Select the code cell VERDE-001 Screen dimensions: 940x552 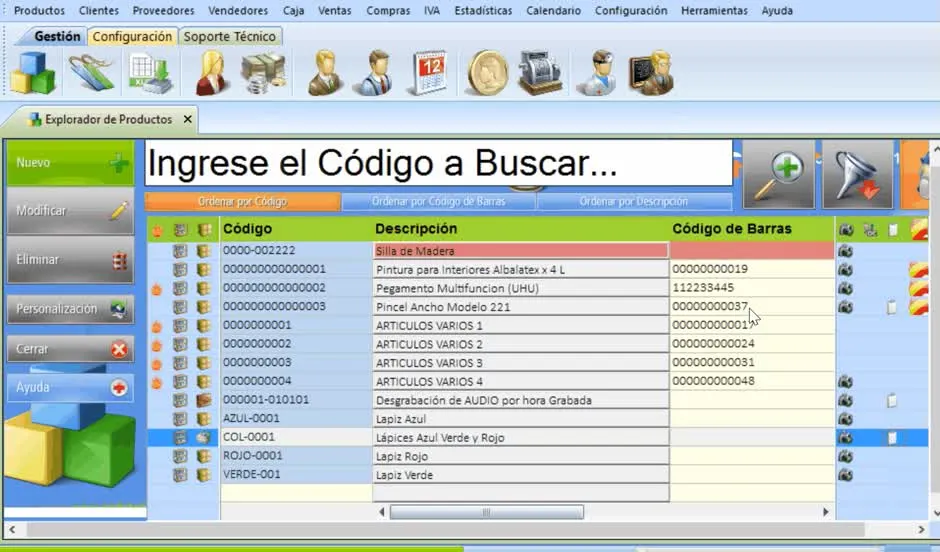[296, 475]
